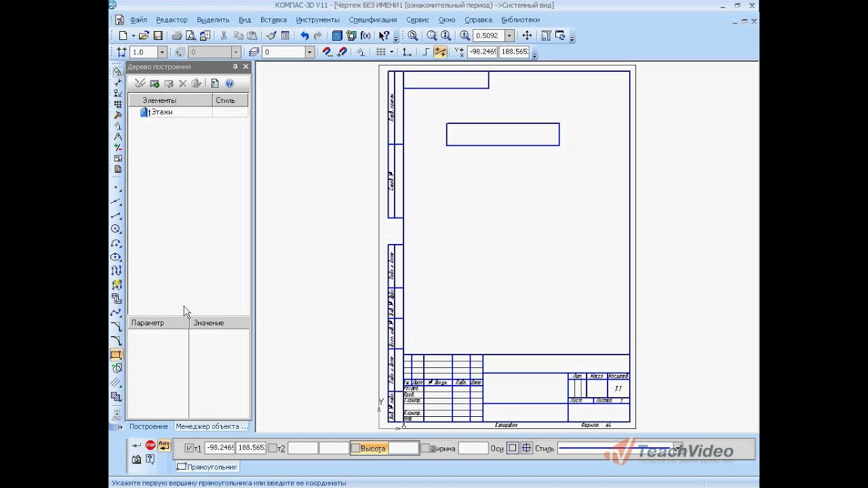Toggle the t2 second vertex checkbox
This screenshot has height=488, width=868.
pyautogui.click(x=272, y=448)
